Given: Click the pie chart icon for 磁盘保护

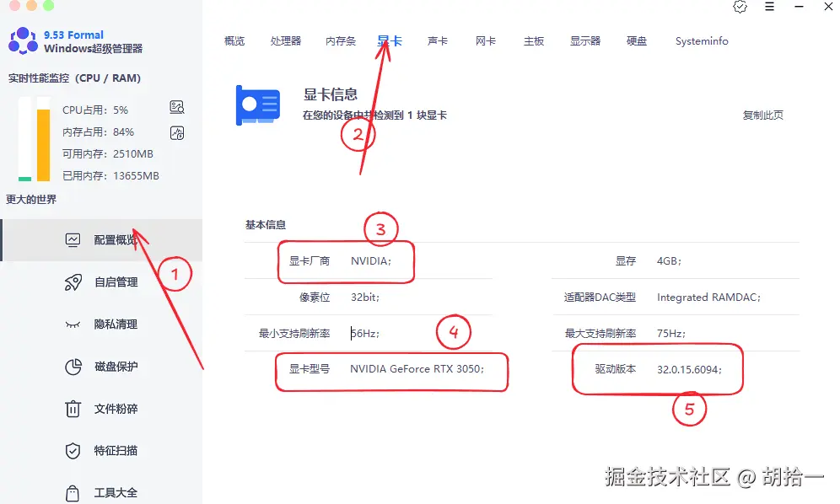Looking at the screenshot, I should tap(73, 367).
